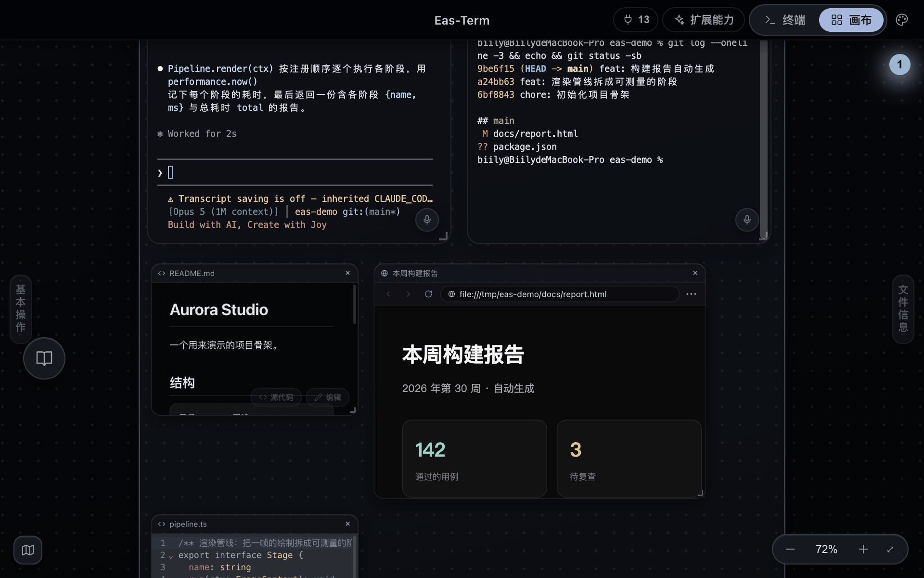The image size is (924, 578).
Task: Click the 编辑 edit button in README
Action: [x=328, y=397]
